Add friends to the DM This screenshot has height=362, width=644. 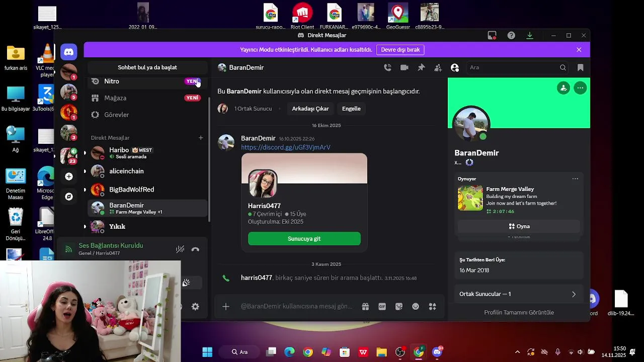coord(438,67)
